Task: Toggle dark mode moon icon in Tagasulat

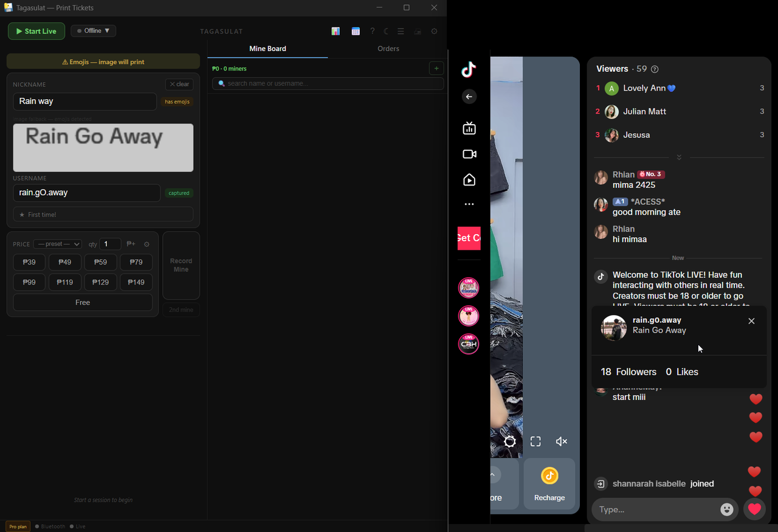Action: [386, 31]
